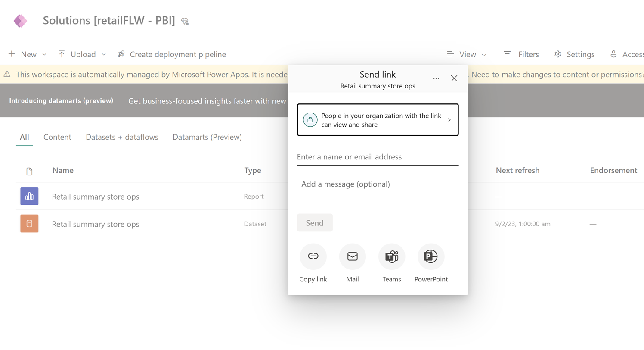Open the Retail summary store ops dataset
The height and width of the screenshot is (350, 644).
[x=96, y=224]
